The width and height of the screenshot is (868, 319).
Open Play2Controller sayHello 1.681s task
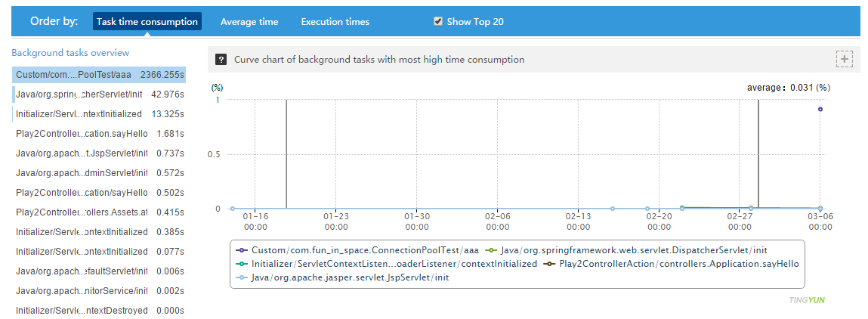[x=100, y=134]
